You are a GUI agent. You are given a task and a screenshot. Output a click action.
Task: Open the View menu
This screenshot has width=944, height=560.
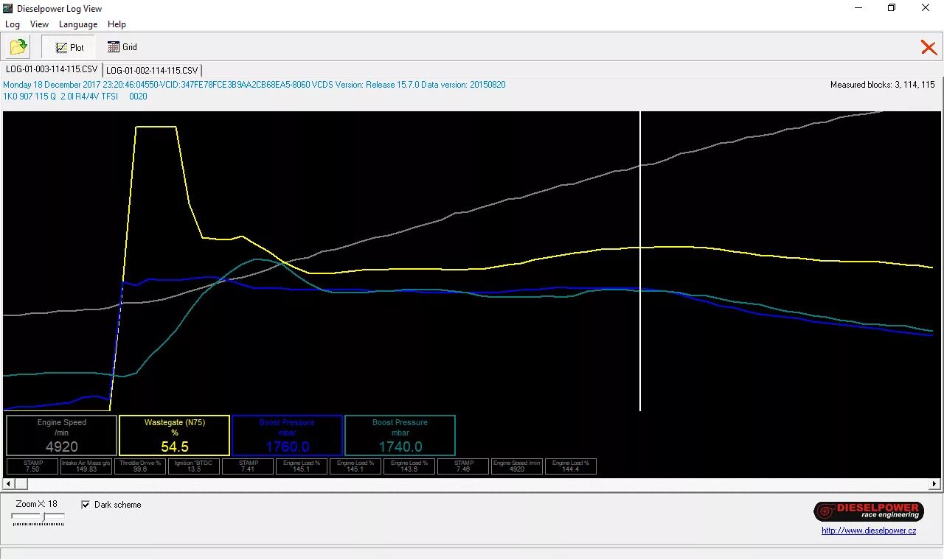pyautogui.click(x=39, y=24)
